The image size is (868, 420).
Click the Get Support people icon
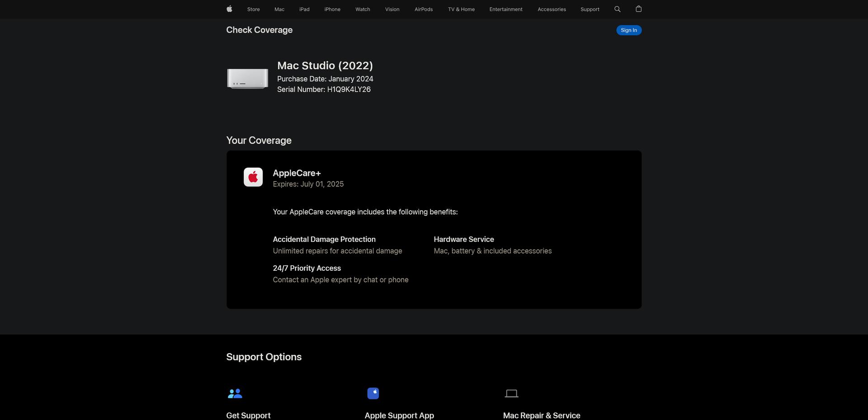click(x=235, y=393)
